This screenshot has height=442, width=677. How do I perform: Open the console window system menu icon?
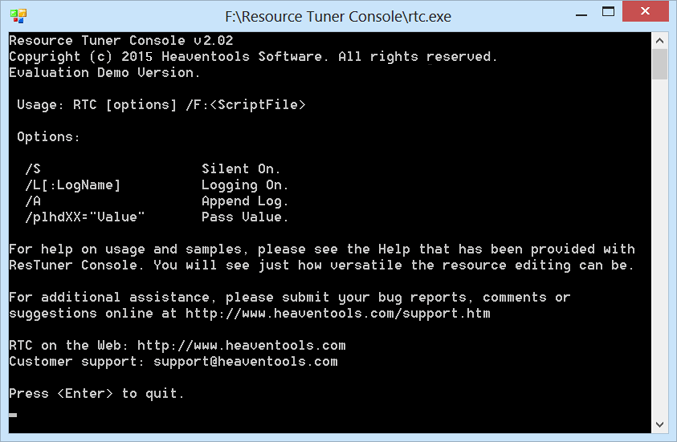click(17, 15)
